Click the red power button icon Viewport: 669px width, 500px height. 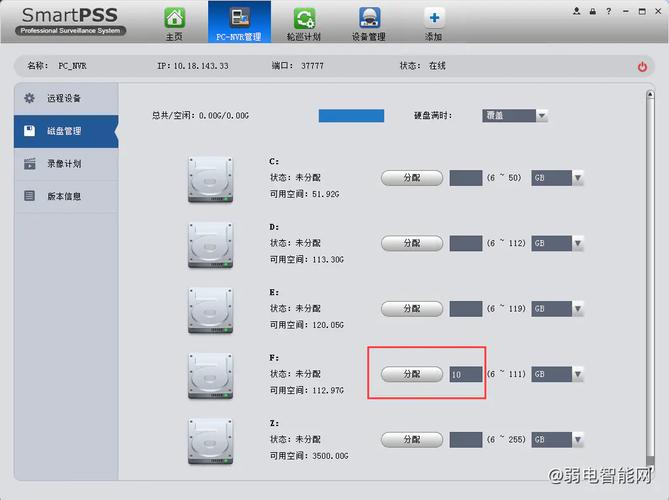pyautogui.click(x=642, y=67)
